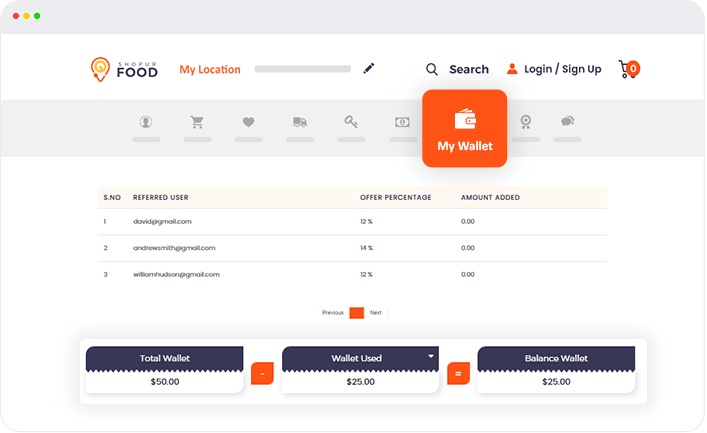The height and width of the screenshot is (433, 707).
Task: Click the Total Wallet card header
Action: (x=165, y=359)
